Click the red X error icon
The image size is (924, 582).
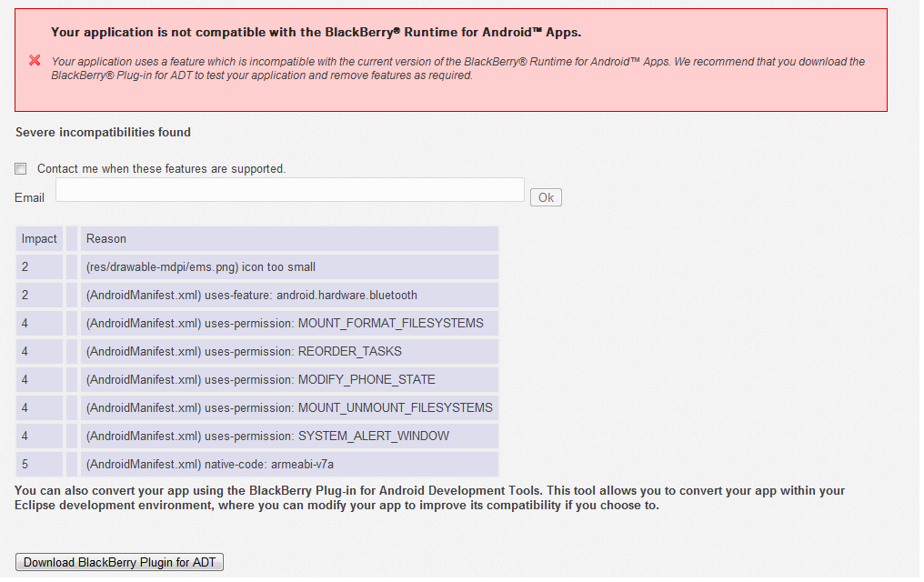tap(35, 61)
